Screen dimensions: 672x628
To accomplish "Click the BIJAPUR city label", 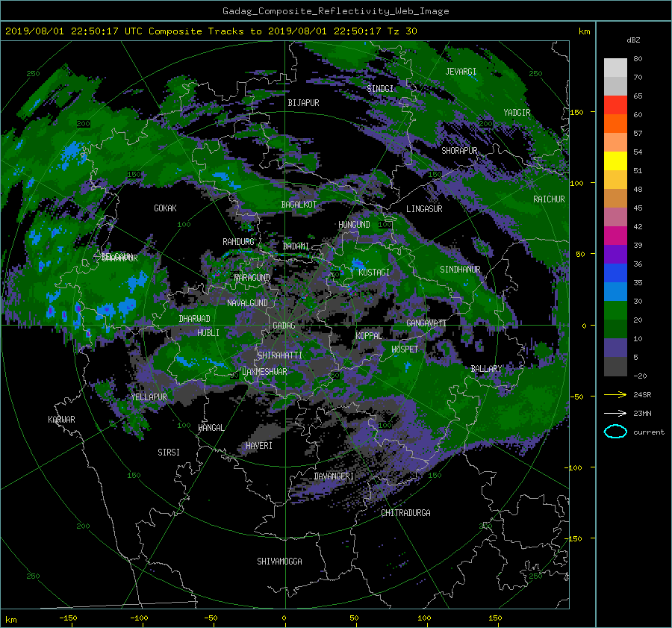I will [303, 103].
